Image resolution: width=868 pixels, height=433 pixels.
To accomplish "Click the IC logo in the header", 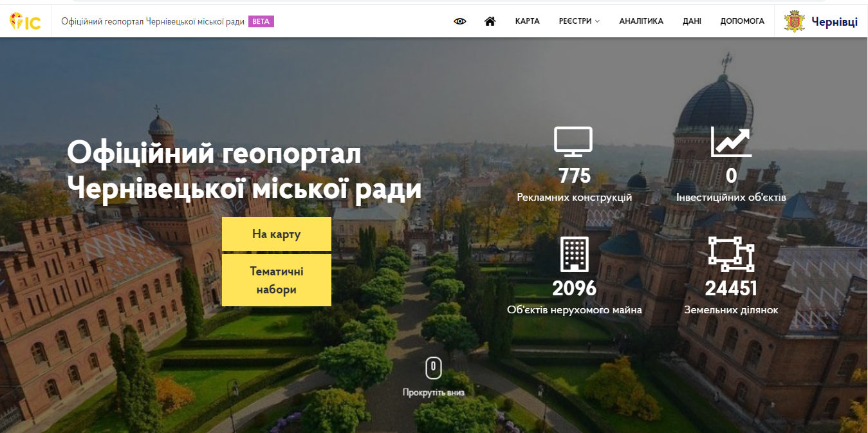I will (x=26, y=22).
